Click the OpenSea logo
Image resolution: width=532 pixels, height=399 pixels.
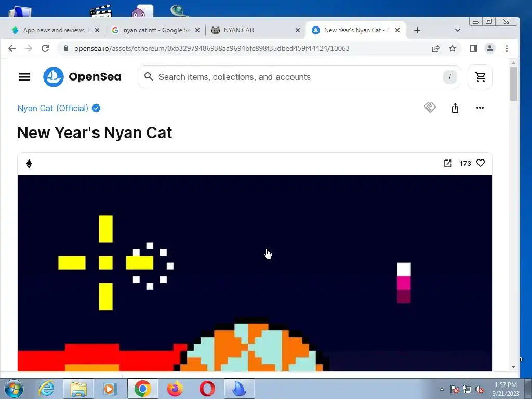tap(82, 77)
